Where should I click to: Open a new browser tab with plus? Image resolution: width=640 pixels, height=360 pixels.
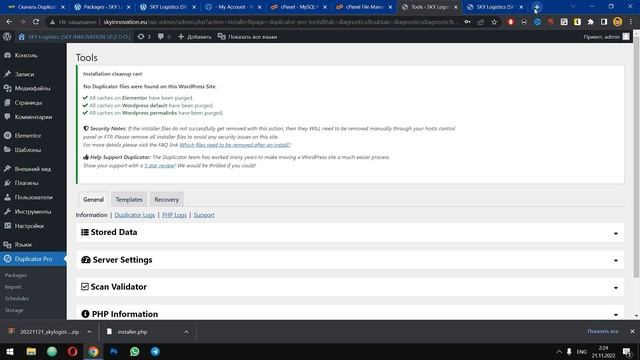tap(537, 7)
